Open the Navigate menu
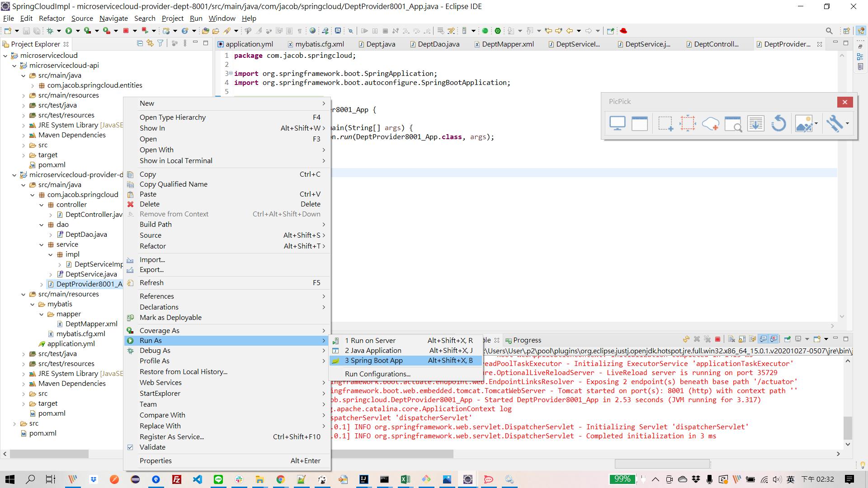 pos(113,19)
